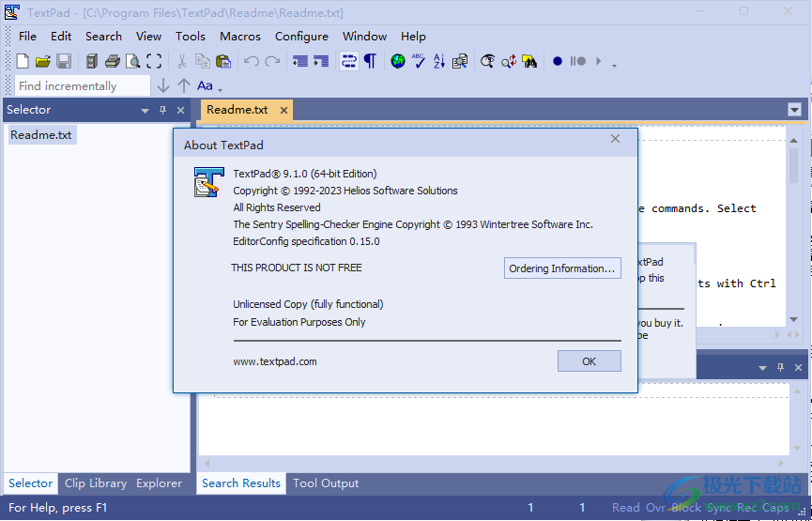812x521 pixels.
Task: View file in web browser globe icon
Action: pyautogui.click(x=398, y=61)
